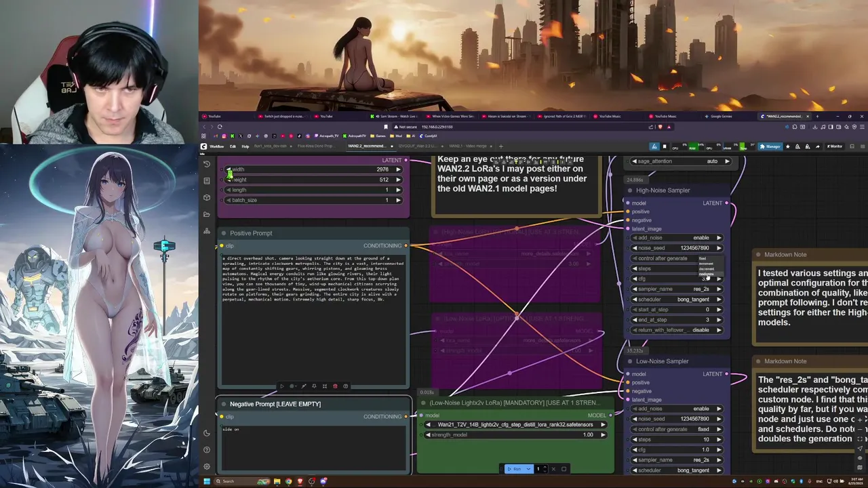Toggle add_noise in High-Noise Sampler
Image resolution: width=868 pixels, height=488 pixels.
click(x=677, y=238)
